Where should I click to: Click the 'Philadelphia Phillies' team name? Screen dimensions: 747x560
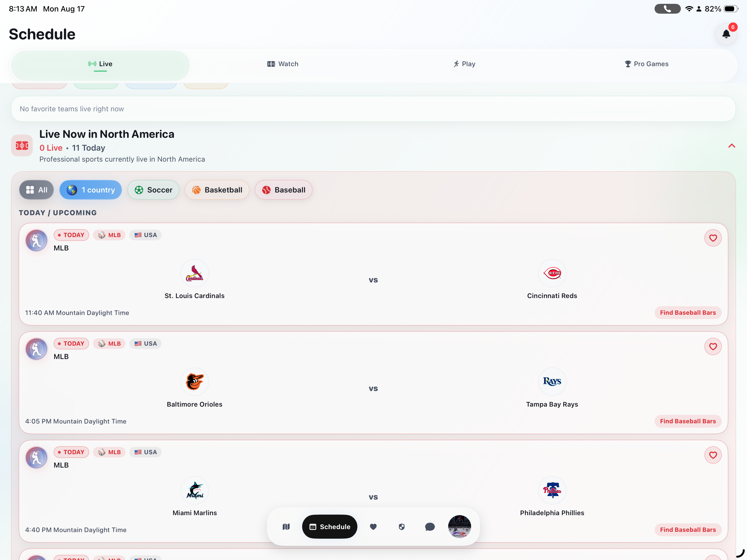[x=552, y=513]
